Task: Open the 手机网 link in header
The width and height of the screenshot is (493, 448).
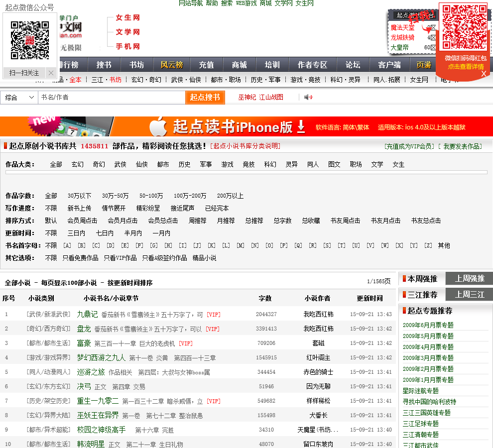Action: point(127,46)
